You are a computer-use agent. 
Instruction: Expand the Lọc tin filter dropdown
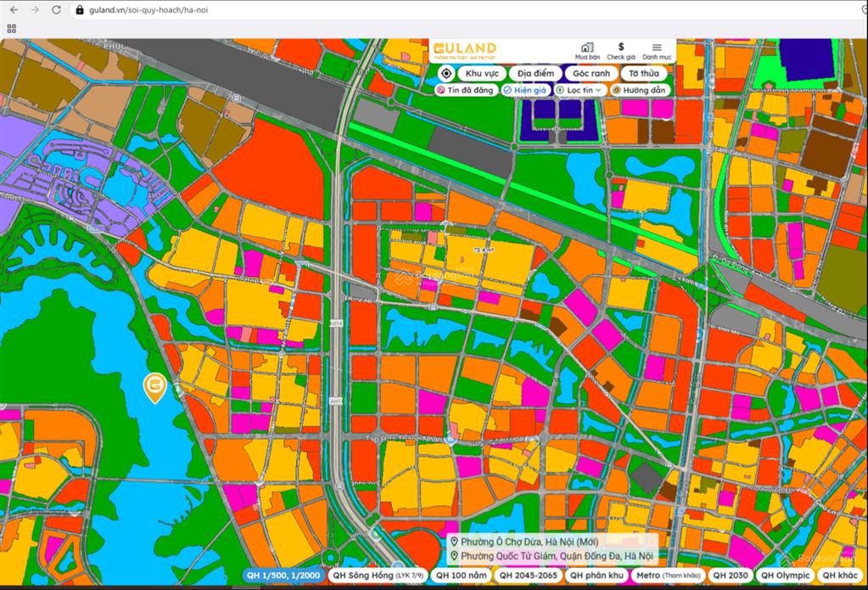coord(580,90)
